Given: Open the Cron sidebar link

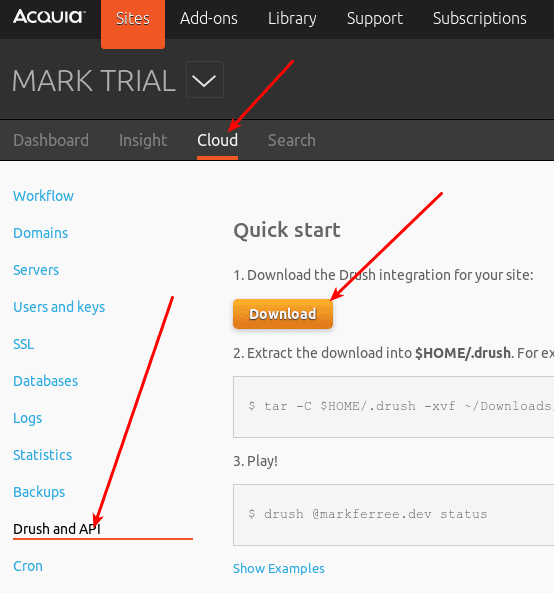Looking at the screenshot, I should (x=28, y=566).
